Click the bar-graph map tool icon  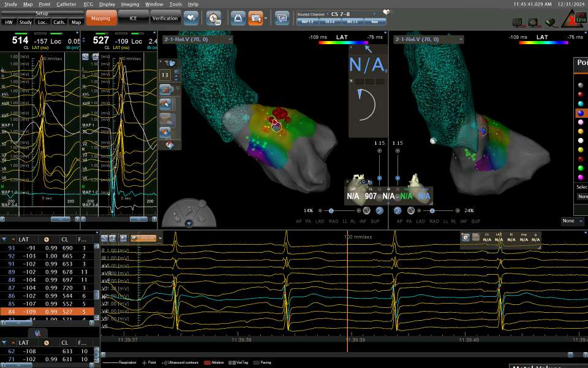165,90
